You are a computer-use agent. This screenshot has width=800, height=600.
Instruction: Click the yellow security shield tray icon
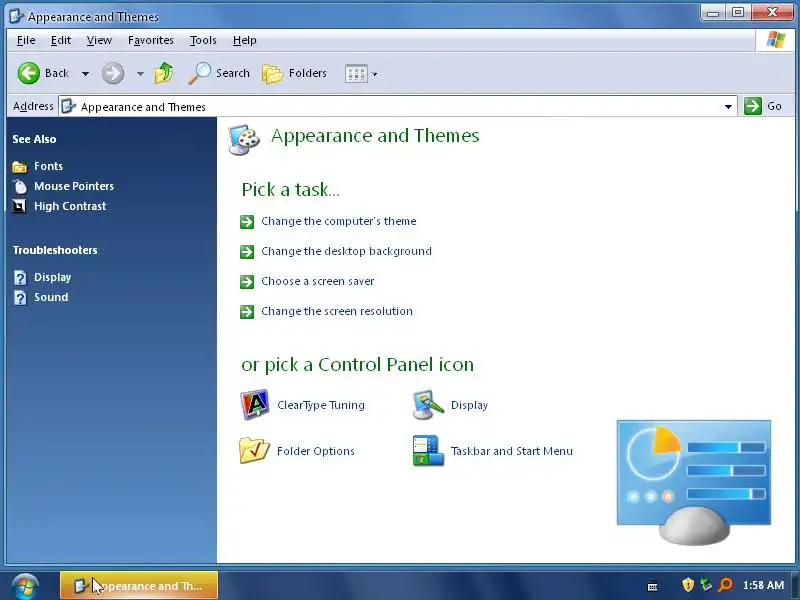tap(688, 585)
